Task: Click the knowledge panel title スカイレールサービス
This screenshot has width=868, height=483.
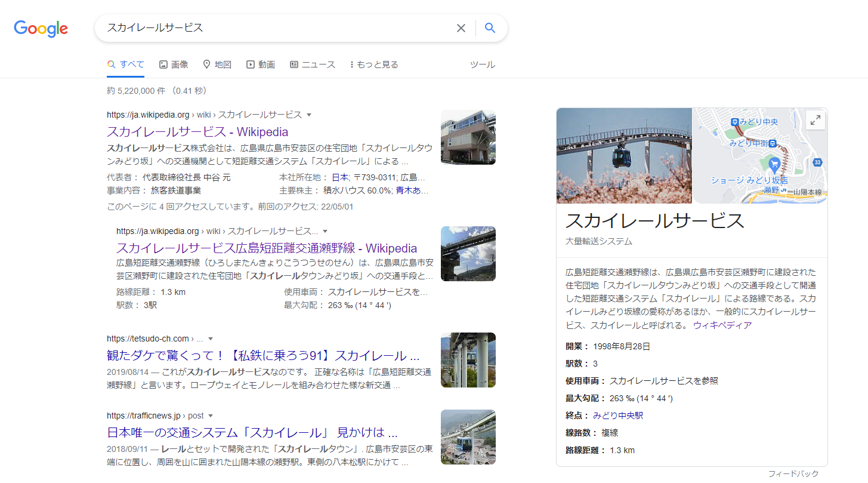Action: pos(655,221)
